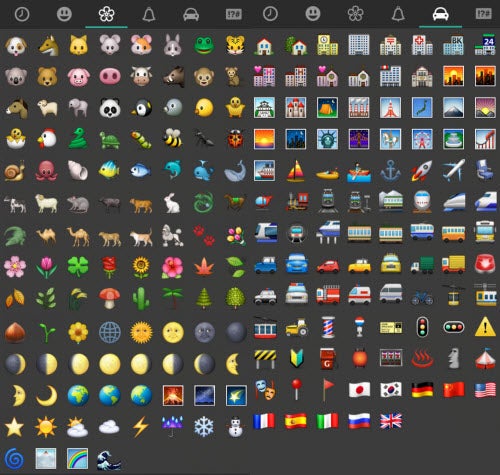Pick the honeybee emoji
Viewport: 500px width, 475px height.
coord(172,138)
